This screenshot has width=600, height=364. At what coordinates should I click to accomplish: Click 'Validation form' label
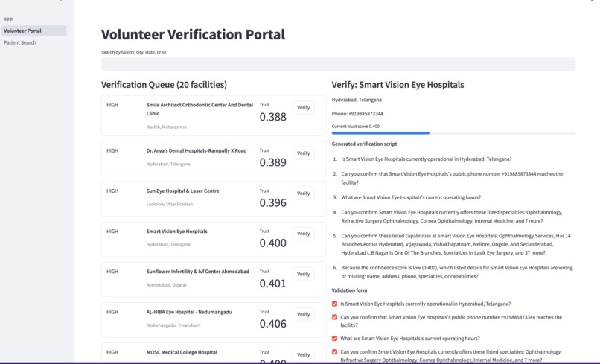349,290
